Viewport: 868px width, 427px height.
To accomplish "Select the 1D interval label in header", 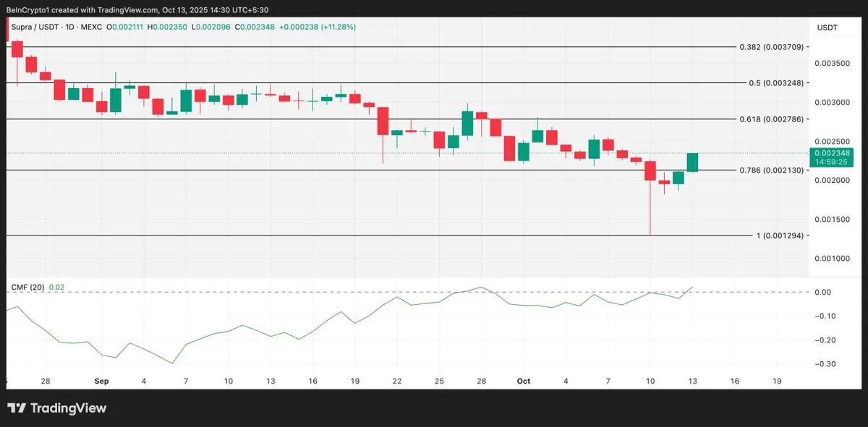I will coord(66,27).
